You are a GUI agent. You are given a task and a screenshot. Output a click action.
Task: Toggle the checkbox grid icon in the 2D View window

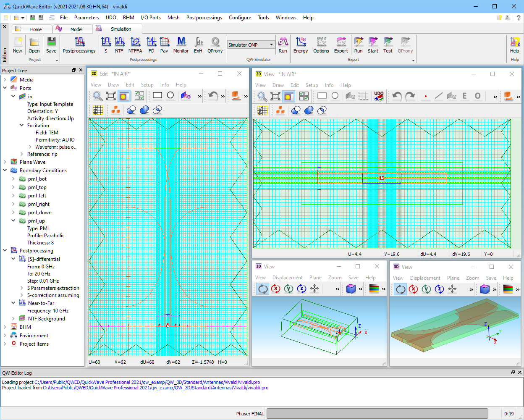(x=304, y=96)
